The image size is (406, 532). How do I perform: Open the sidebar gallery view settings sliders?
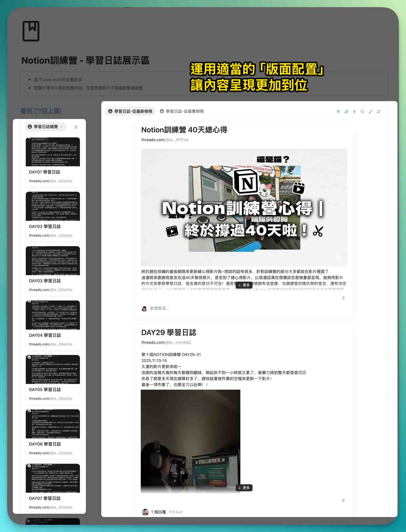click(x=76, y=127)
